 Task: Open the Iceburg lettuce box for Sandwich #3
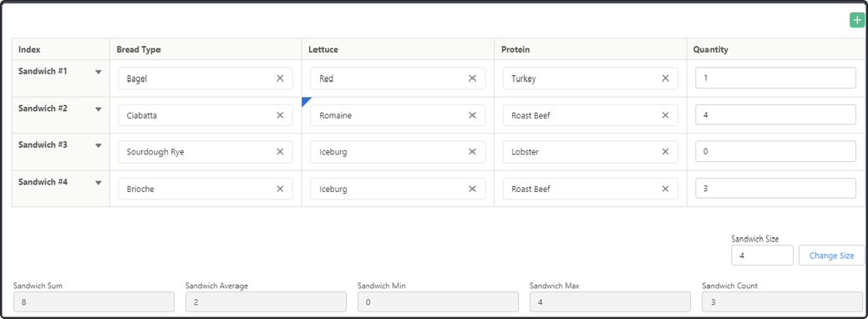398,152
